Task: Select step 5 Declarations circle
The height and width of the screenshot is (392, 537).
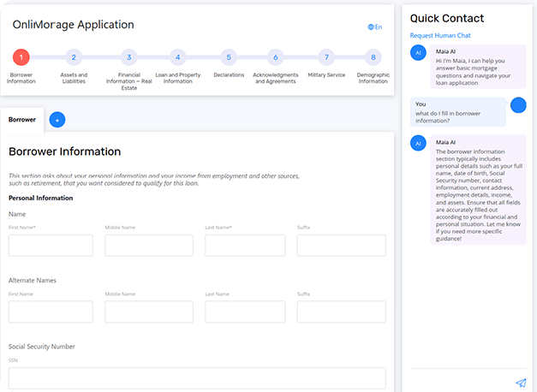Action: 229,57
